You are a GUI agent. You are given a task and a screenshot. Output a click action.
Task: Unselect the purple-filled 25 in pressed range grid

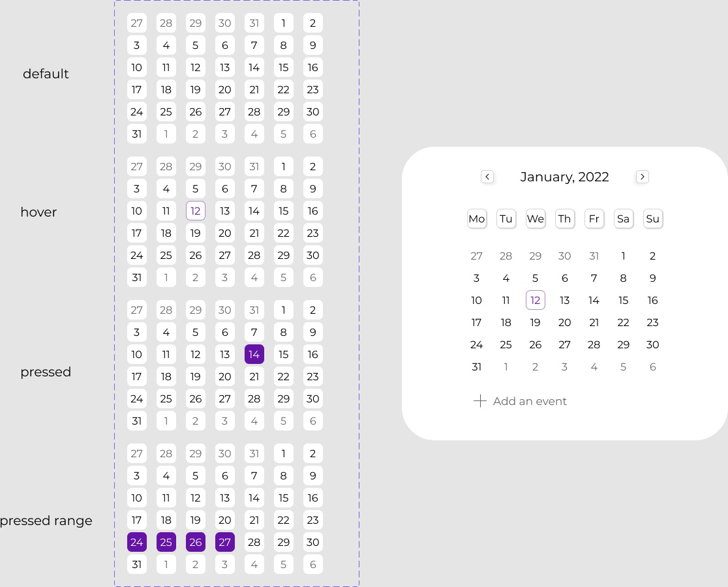coord(166,542)
